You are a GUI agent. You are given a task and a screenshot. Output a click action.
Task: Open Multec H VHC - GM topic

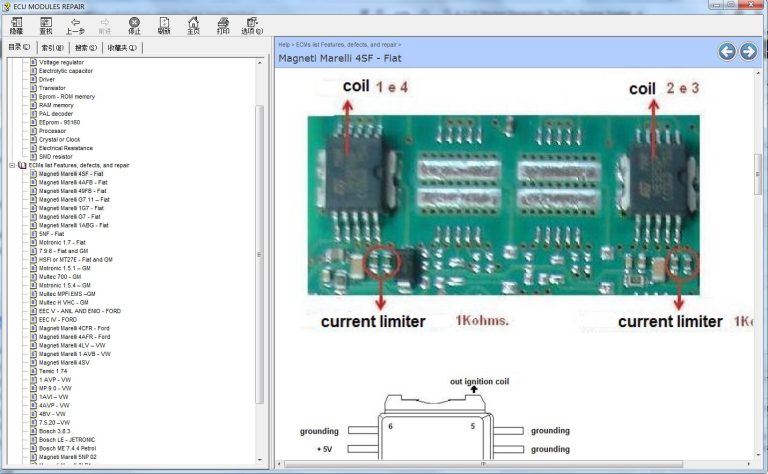[64, 302]
